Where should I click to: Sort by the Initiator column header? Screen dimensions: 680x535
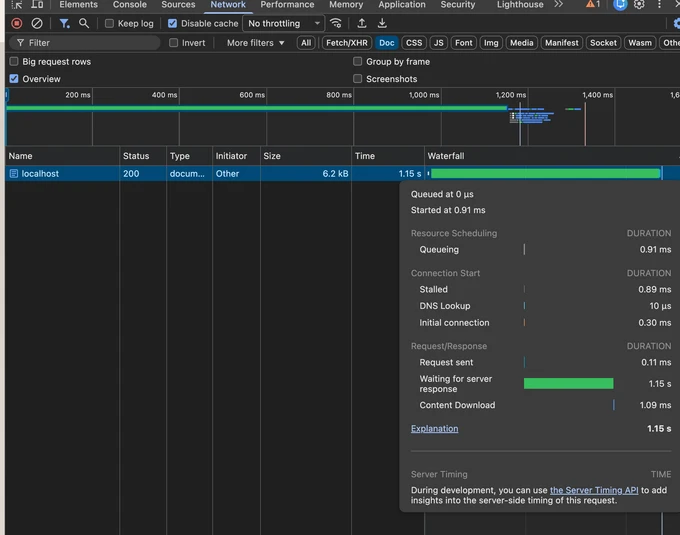point(236,156)
